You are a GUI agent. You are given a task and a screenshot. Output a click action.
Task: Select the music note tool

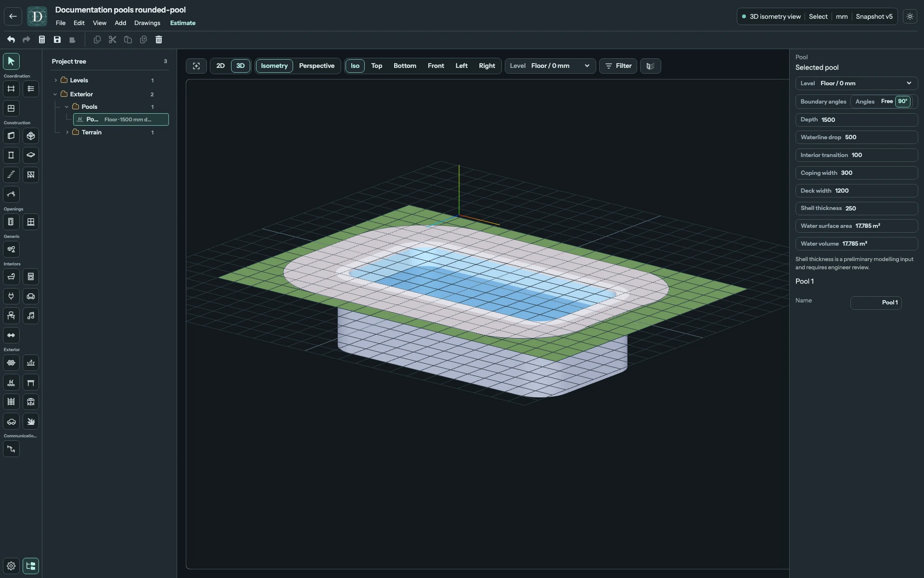click(x=31, y=316)
